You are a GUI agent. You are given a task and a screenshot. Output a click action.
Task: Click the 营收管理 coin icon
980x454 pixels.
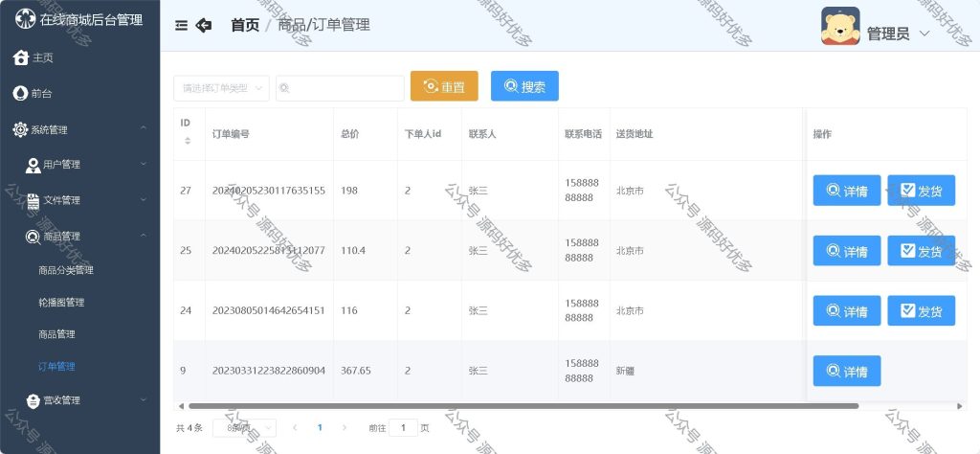click(33, 401)
